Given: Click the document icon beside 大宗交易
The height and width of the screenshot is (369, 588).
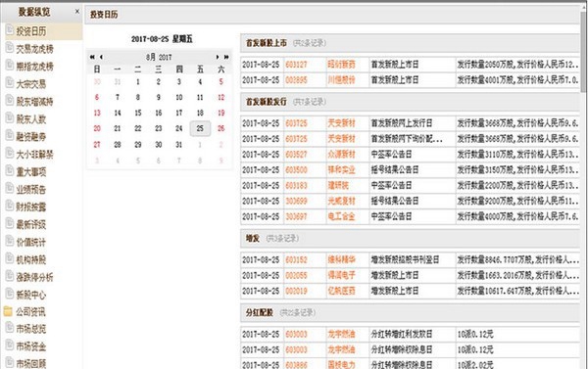Looking at the screenshot, I should pos(9,83).
